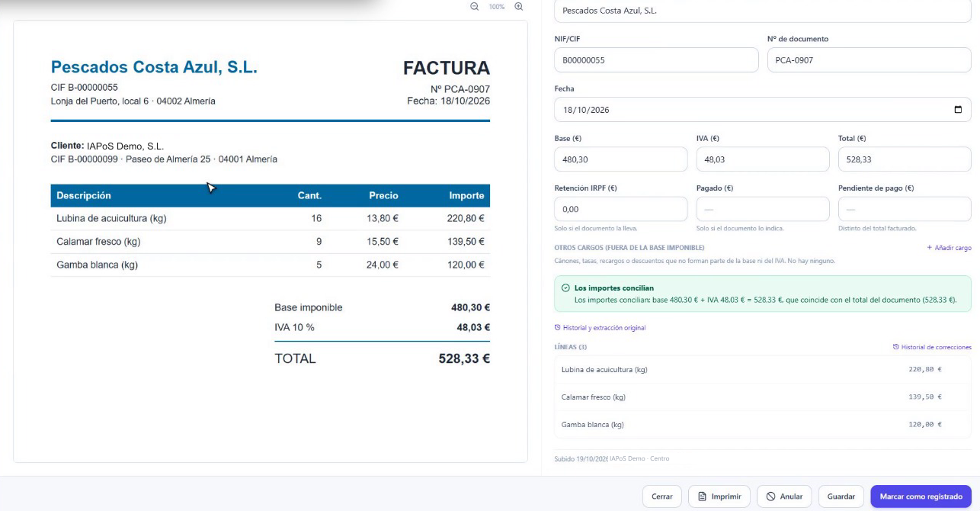Click the empty Pagado (€) field
Screen dimensions: 980x511
click(x=763, y=209)
